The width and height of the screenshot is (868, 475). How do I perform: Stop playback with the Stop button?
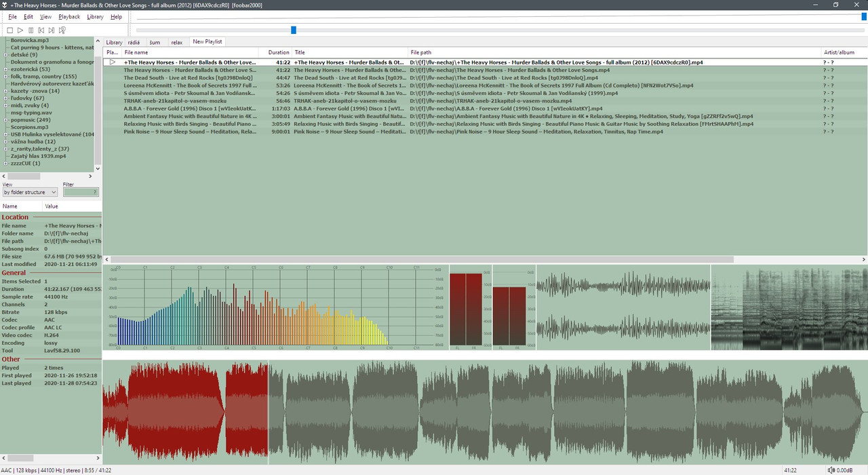(x=9, y=30)
